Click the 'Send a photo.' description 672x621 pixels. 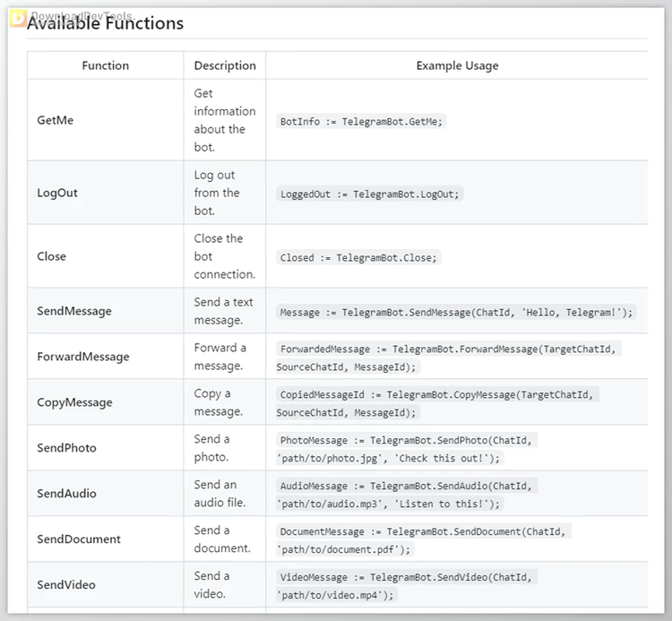[x=211, y=448]
